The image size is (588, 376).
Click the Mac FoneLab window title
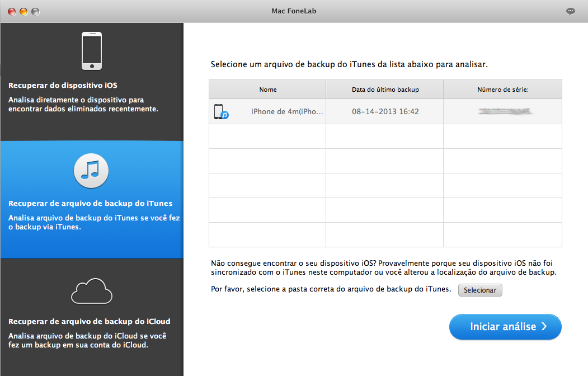click(294, 11)
